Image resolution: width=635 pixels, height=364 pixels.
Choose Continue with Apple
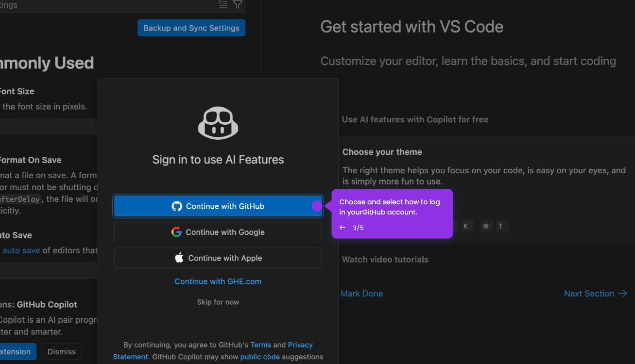click(x=218, y=258)
